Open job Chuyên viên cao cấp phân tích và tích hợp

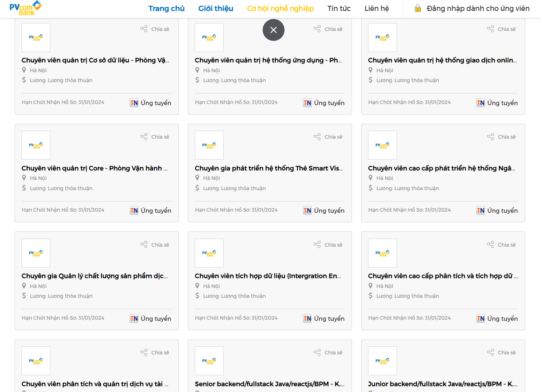pos(443,276)
